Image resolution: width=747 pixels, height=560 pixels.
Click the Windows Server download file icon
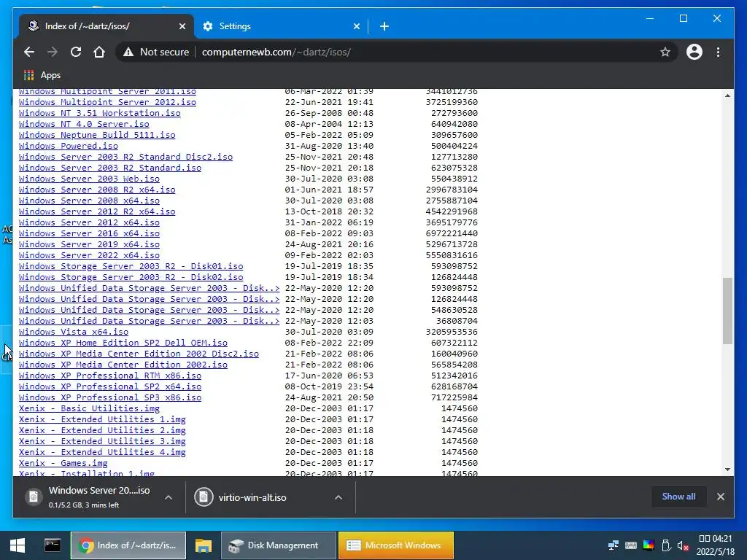[x=34, y=497]
